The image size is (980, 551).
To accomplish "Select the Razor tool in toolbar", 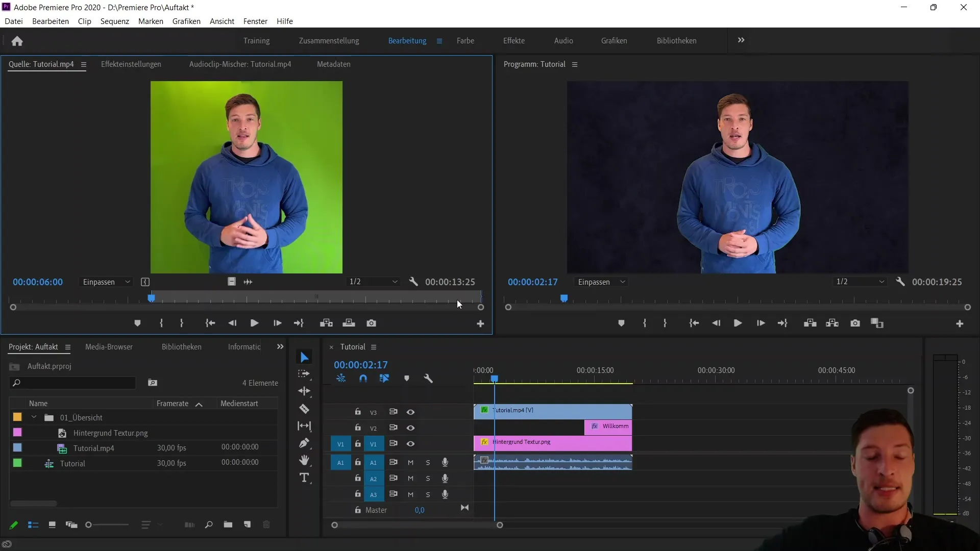I will (x=304, y=408).
